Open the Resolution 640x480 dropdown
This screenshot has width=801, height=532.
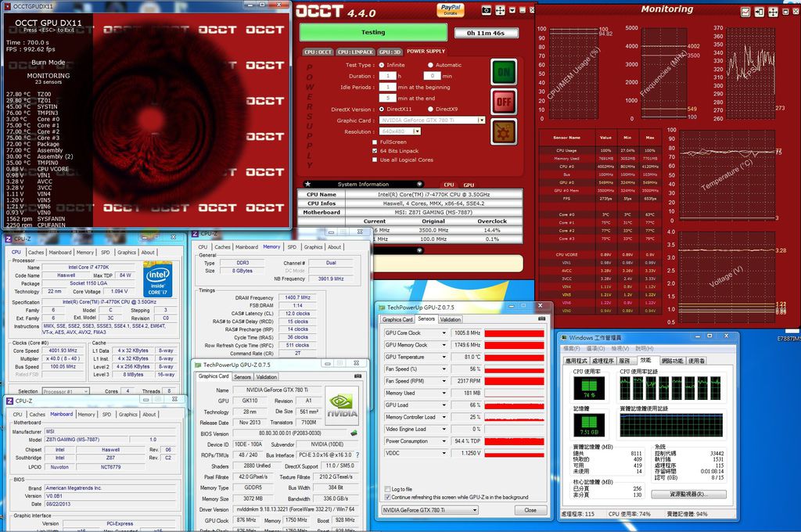coord(417,131)
